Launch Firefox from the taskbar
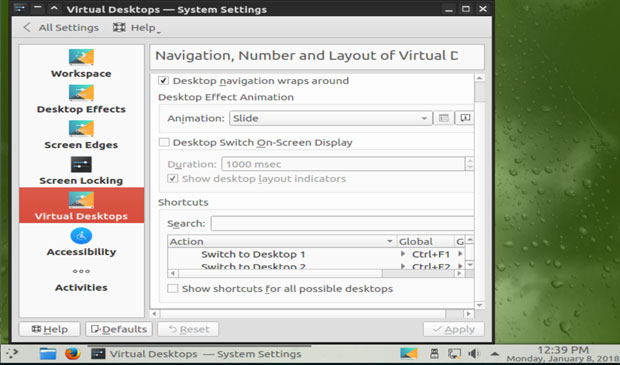This screenshot has height=365, width=620. (72, 353)
